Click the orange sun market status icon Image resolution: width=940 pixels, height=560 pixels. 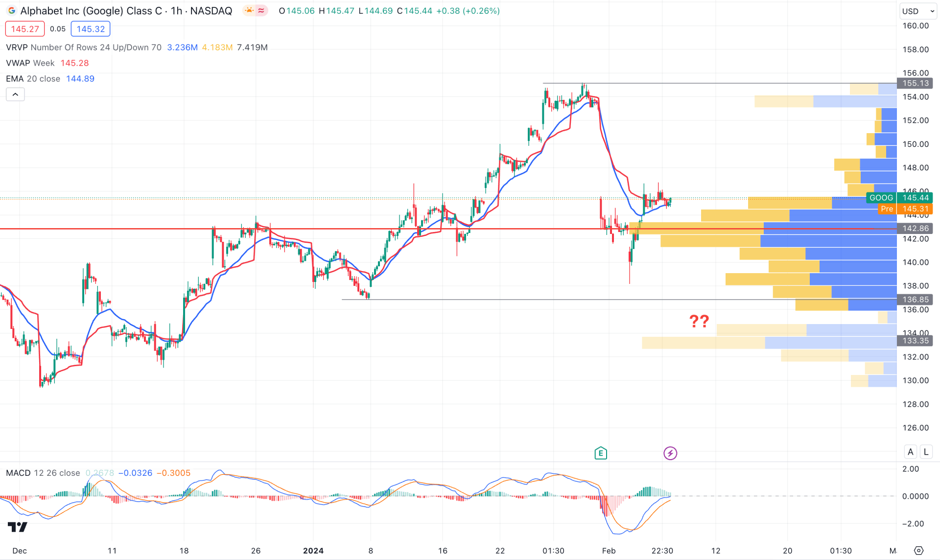pyautogui.click(x=249, y=11)
